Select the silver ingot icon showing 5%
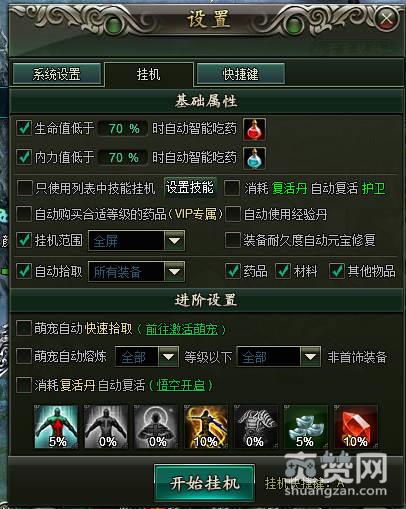The height and width of the screenshot is (509, 406). (x=306, y=426)
